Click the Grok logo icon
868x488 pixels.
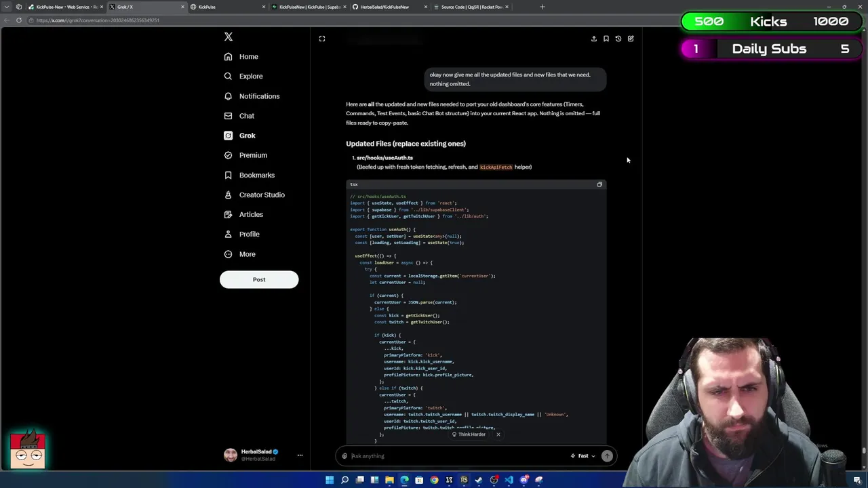229,136
